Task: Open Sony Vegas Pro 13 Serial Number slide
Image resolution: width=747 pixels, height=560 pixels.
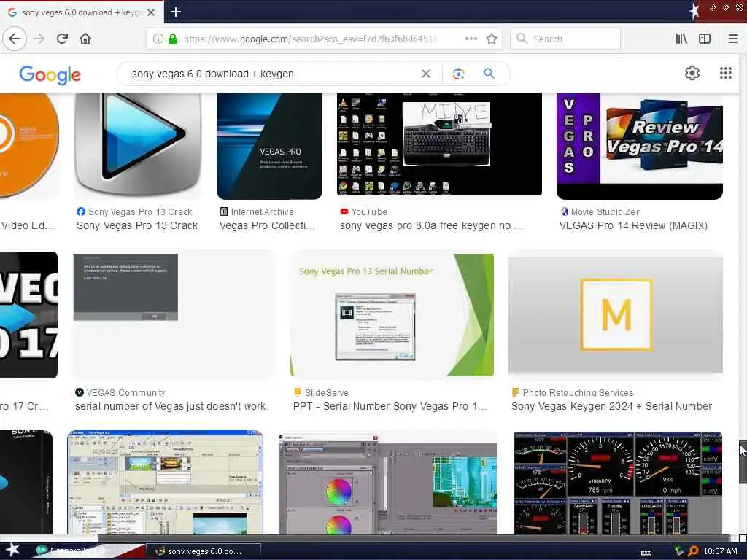Action: click(392, 315)
